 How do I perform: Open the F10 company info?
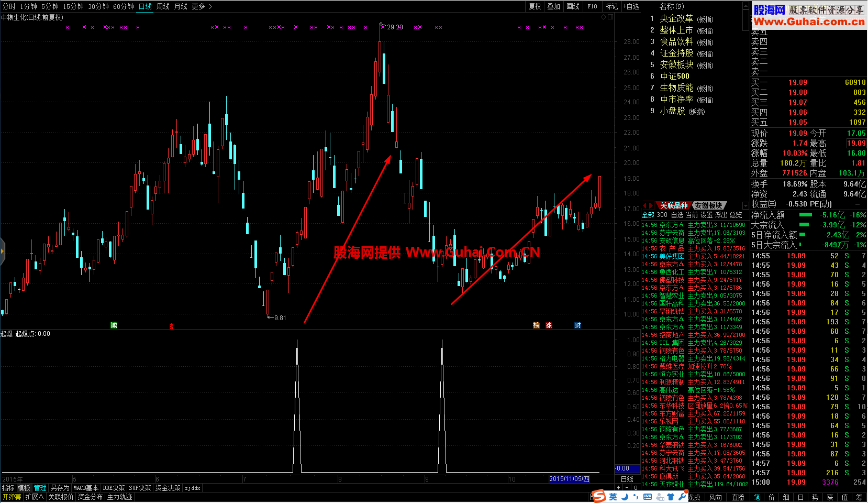(x=592, y=6)
